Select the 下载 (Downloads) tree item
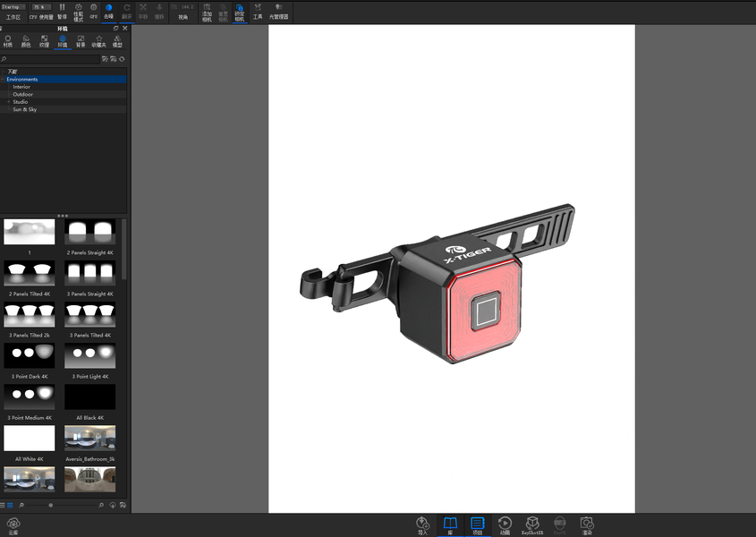This screenshot has width=756, height=537. tap(13, 72)
